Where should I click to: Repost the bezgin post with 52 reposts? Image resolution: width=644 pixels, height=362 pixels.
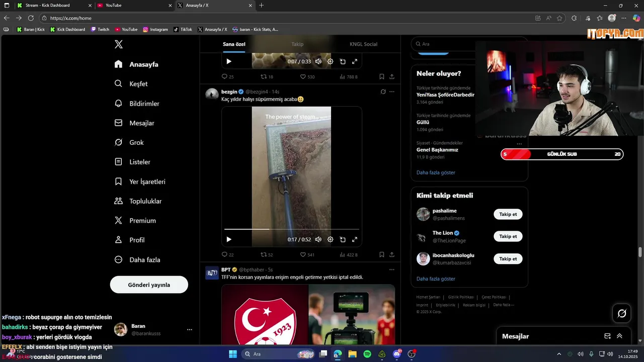pyautogui.click(x=267, y=255)
